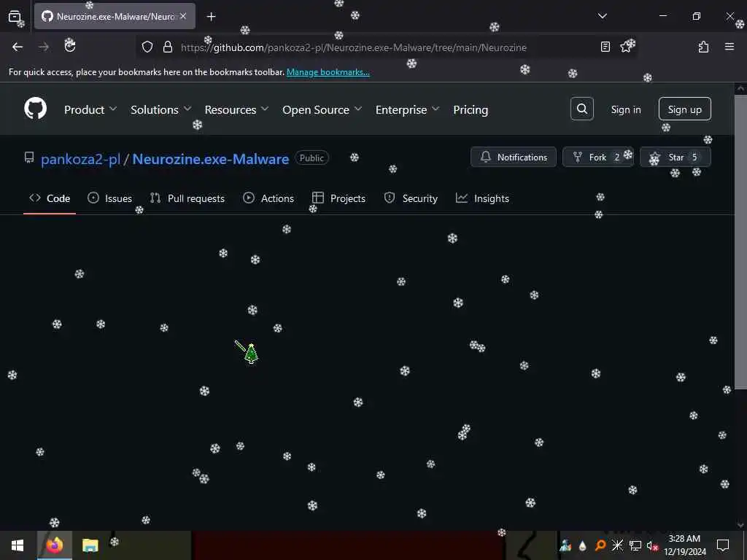Open File Explorer from taskbar
This screenshot has width=747, height=560.
click(x=90, y=545)
